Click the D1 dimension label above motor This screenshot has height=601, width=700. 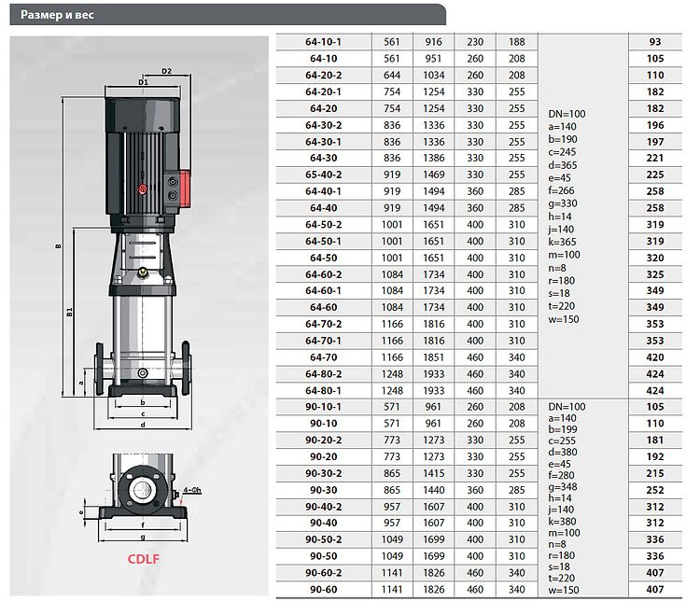coord(144,83)
